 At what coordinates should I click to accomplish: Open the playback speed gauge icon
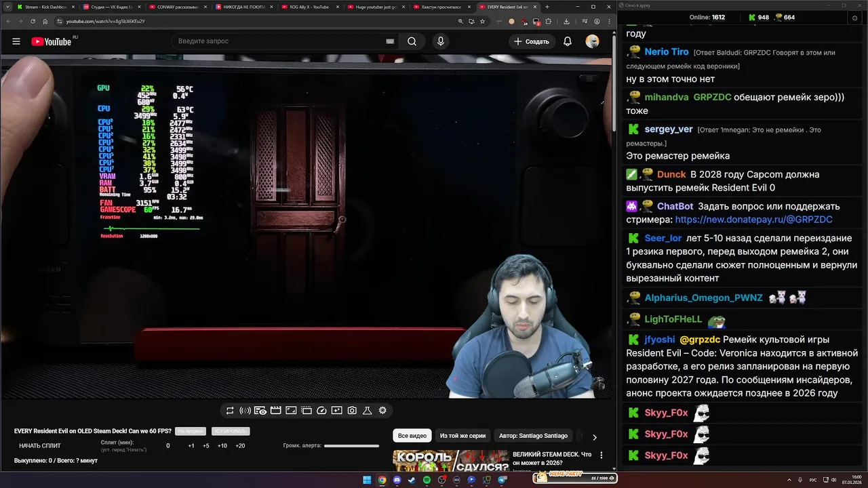tap(321, 410)
